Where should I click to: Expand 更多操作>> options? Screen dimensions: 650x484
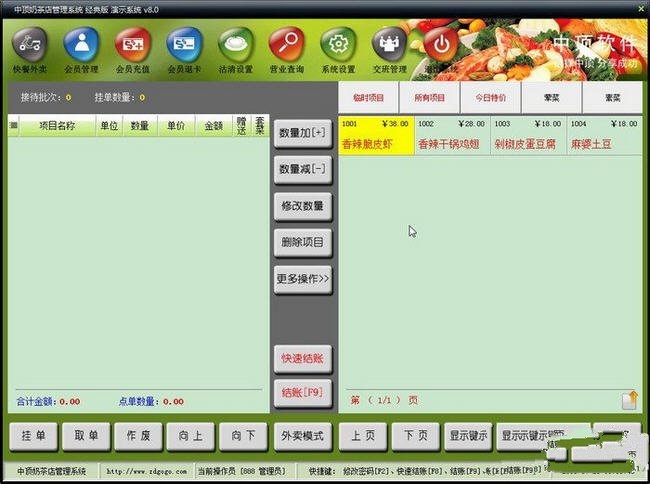pyautogui.click(x=303, y=279)
